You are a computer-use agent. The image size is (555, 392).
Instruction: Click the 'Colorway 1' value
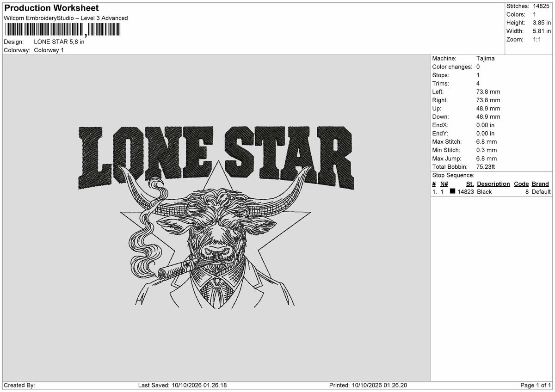49,50
